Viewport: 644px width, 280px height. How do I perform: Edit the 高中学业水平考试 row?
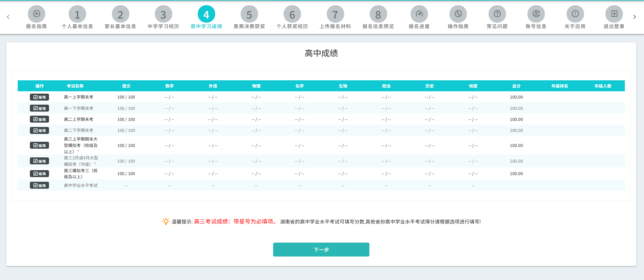(39, 186)
